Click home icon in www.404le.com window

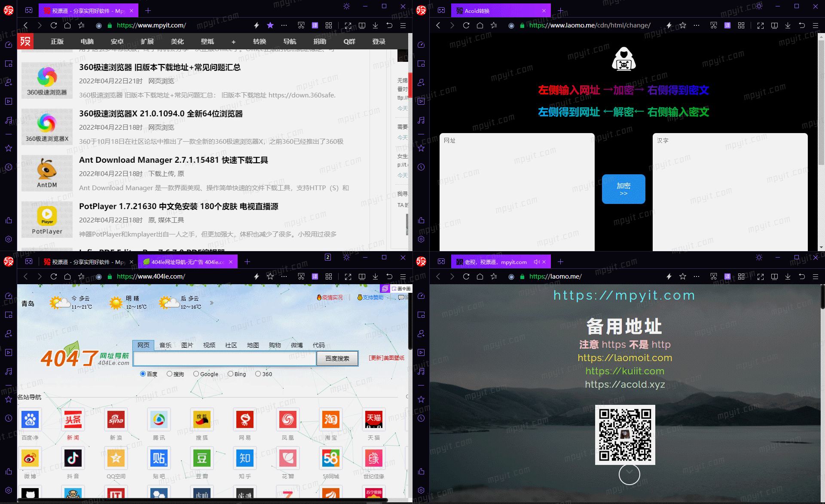tap(67, 276)
